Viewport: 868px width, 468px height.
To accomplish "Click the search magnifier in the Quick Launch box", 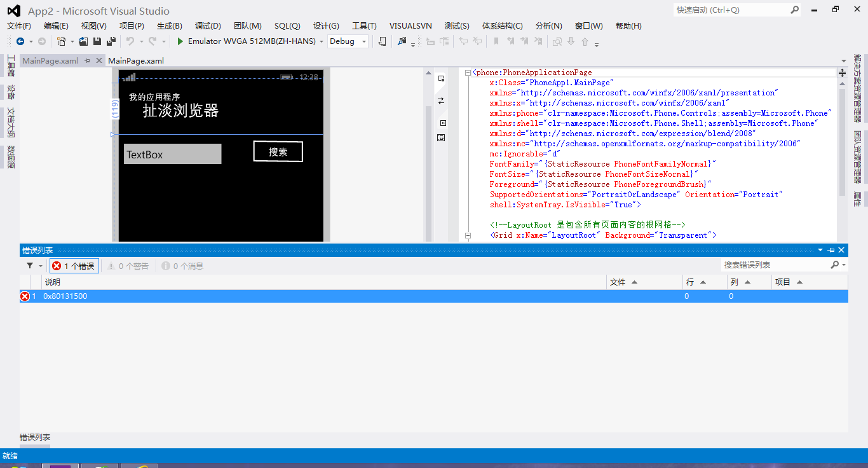I will 794,10.
